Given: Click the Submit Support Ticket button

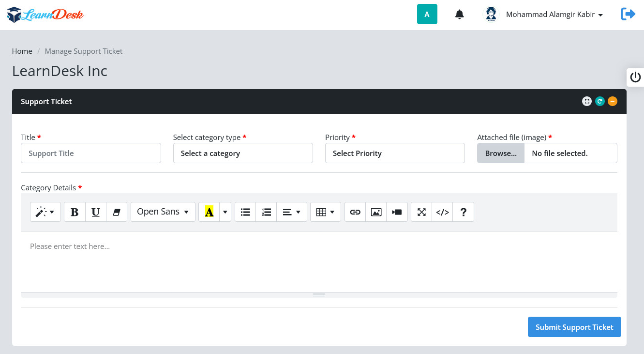Looking at the screenshot, I should pyautogui.click(x=574, y=327).
